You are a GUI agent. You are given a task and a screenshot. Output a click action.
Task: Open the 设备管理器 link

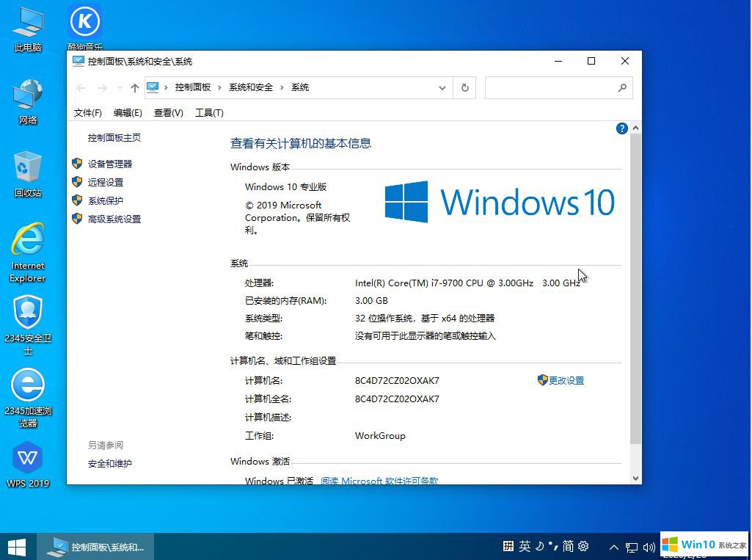pyautogui.click(x=110, y=164)
